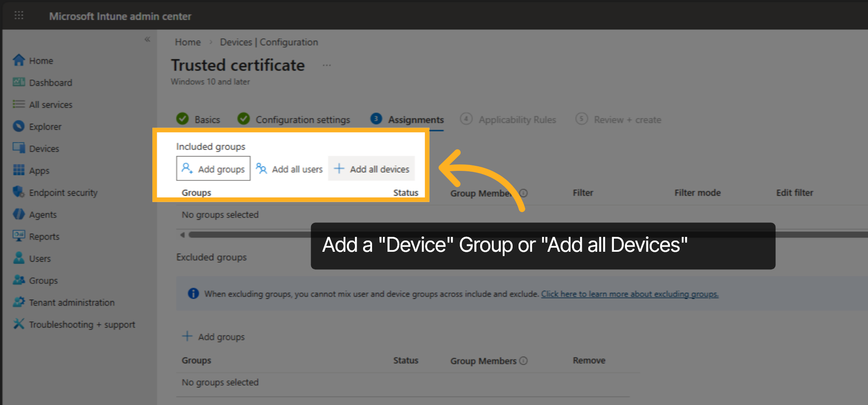
Task: Click the Excluded Group Members info icon
Action: 524,361
